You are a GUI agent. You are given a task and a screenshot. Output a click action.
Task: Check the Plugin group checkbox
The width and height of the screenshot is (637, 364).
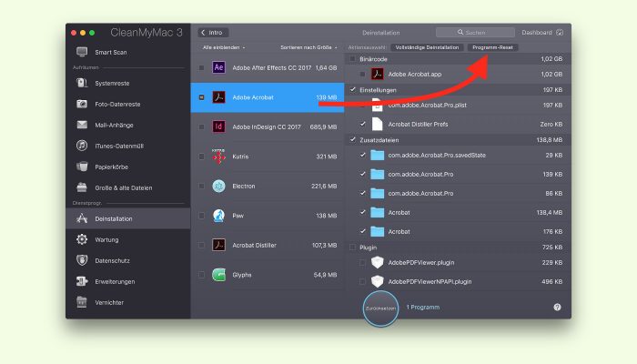pos(352,247)
